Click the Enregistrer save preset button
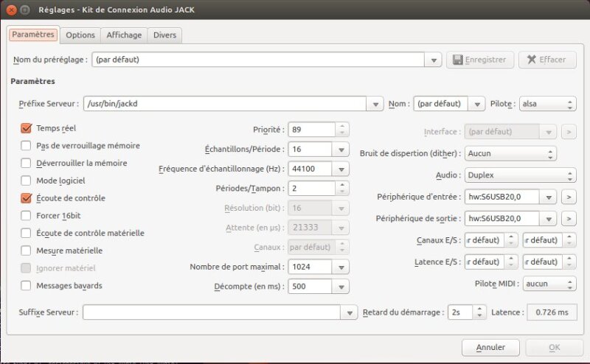This screenshot has width=590, height=364. pos(480,60)
